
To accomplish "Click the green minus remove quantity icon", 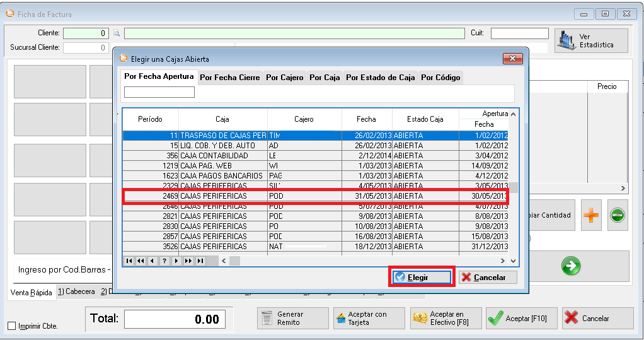I will (x=618, y=215).
